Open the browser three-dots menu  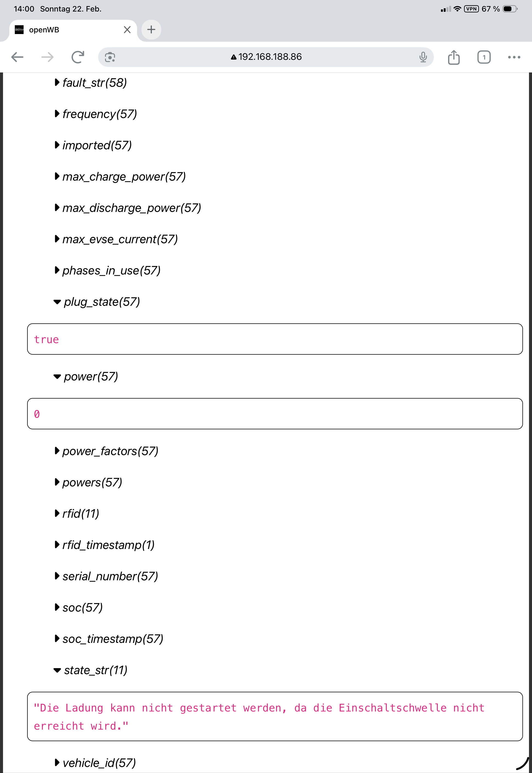tap(514, 57)
